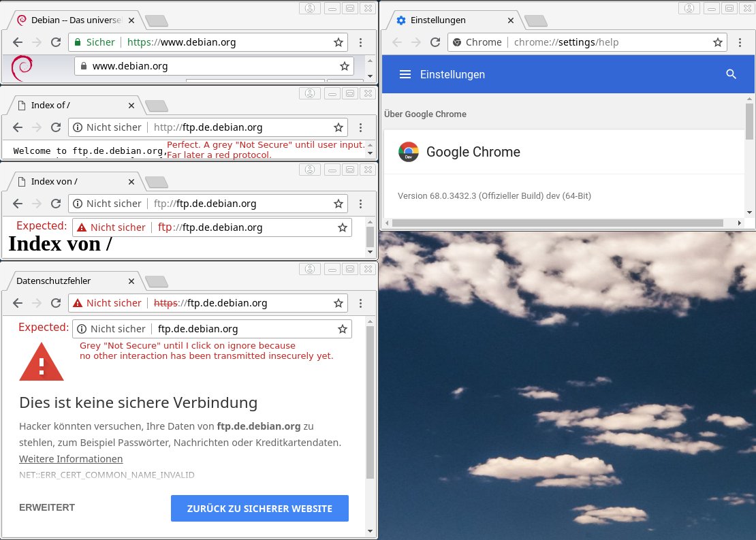The image size is (756, 540).
Task: Open profile icon in Index von / window
Action: 310,170
